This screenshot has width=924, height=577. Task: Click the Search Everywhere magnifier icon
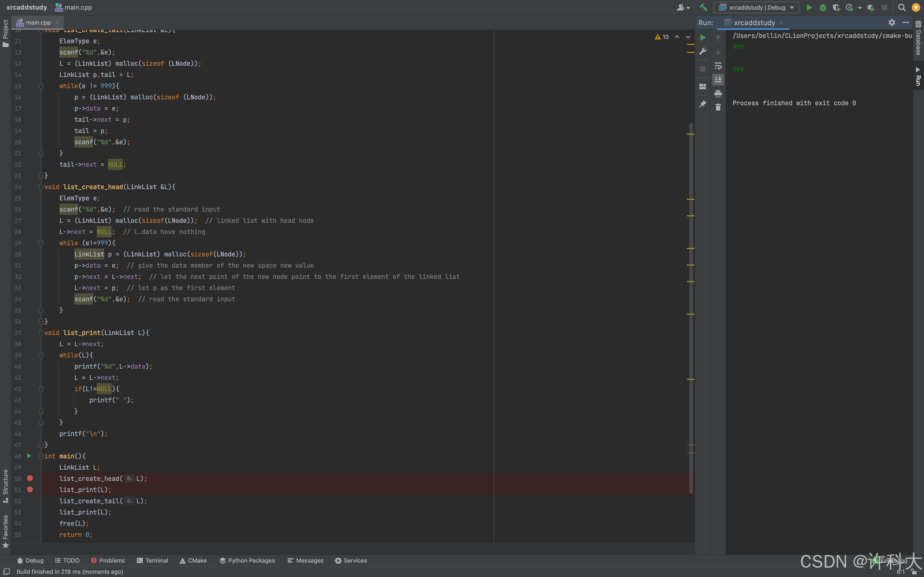coord(902,7)
